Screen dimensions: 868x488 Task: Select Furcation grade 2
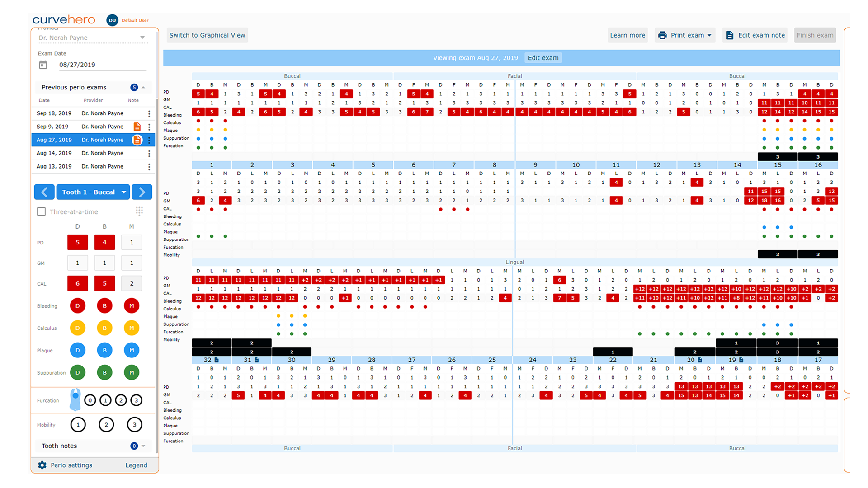[121, 400]
